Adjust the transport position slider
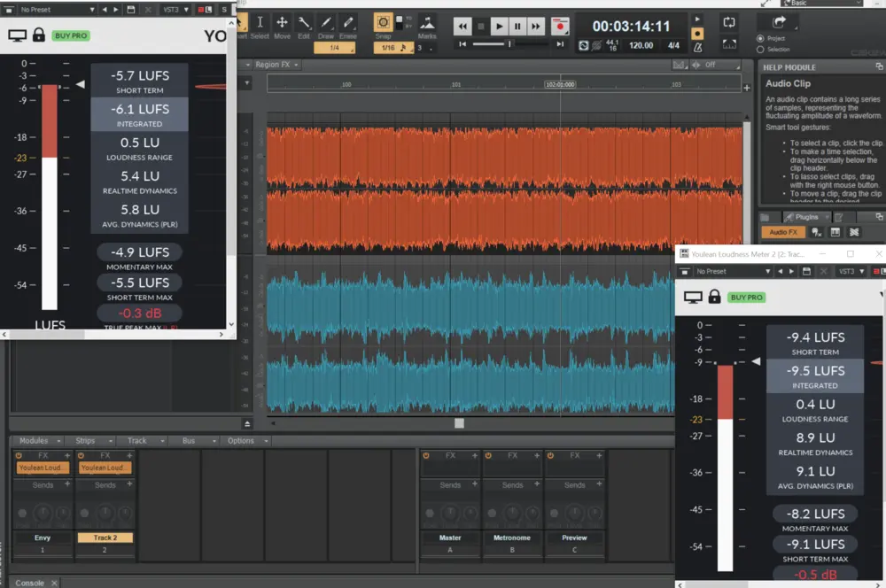This screenshot has height=588, width=886. 509,44
